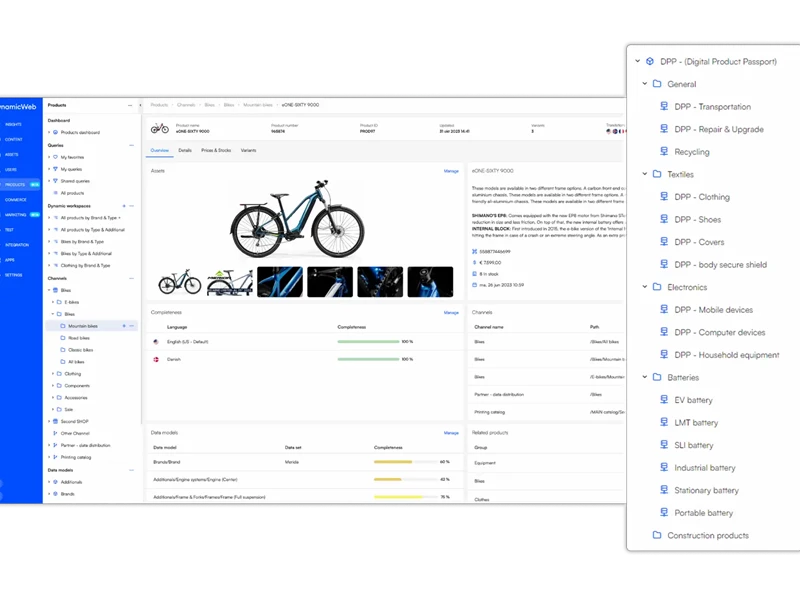Open the Prices & Stocks tab
The height and width of the screenshot is (600, 800).
pyautogui.click(x=216, y=151)
